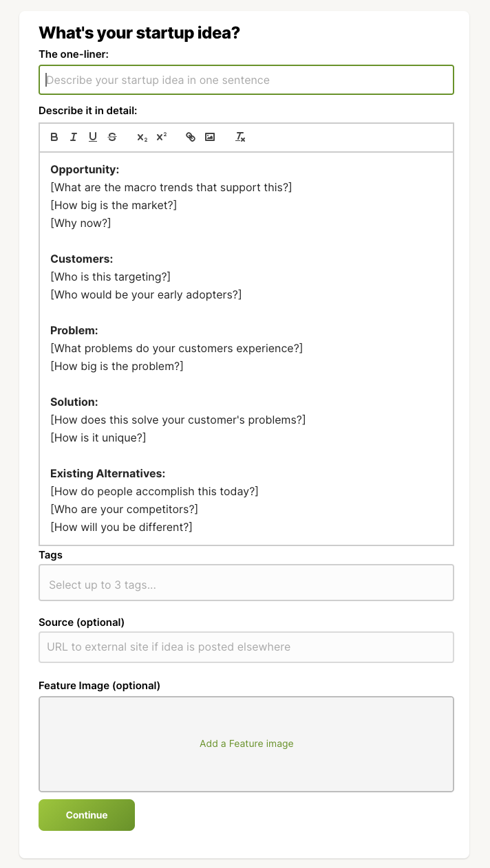Focus the Source URL input field
This screenshot has width=490, height=868.
click(x=246, y=647)
